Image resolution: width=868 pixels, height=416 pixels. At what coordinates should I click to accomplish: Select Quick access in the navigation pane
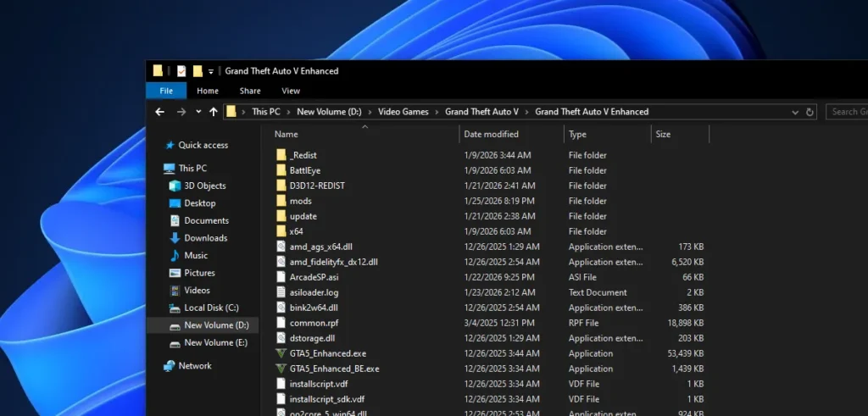coord(203,145)
